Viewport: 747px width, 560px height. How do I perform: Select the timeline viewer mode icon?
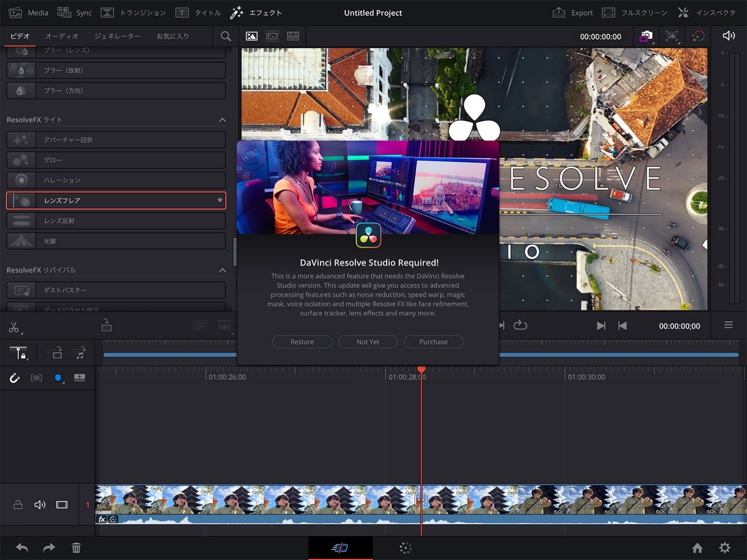(293, 36)
